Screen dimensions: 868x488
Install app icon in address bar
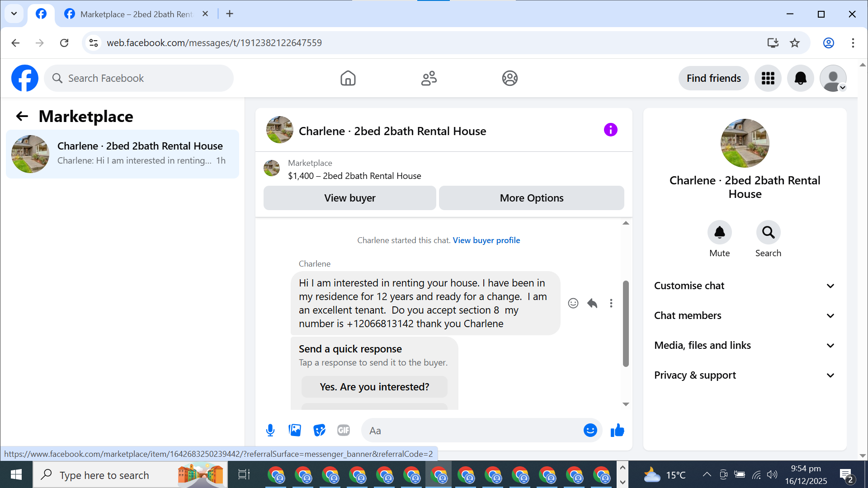click(773, 43)
